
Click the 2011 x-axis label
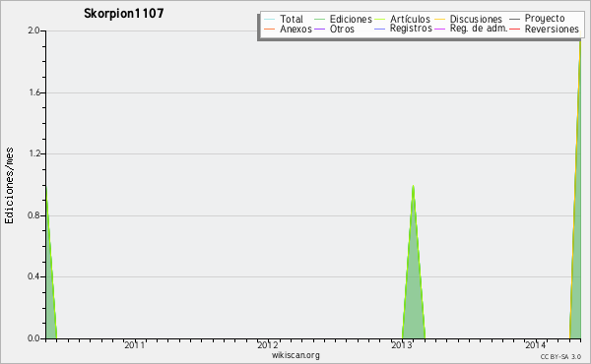pyautogui.click(x=135, y=344)
